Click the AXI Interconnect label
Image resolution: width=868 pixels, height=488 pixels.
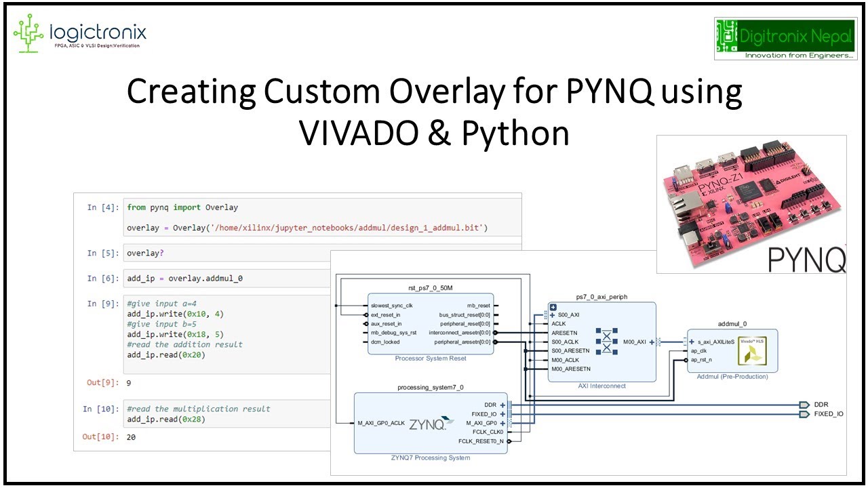(601, 386)
